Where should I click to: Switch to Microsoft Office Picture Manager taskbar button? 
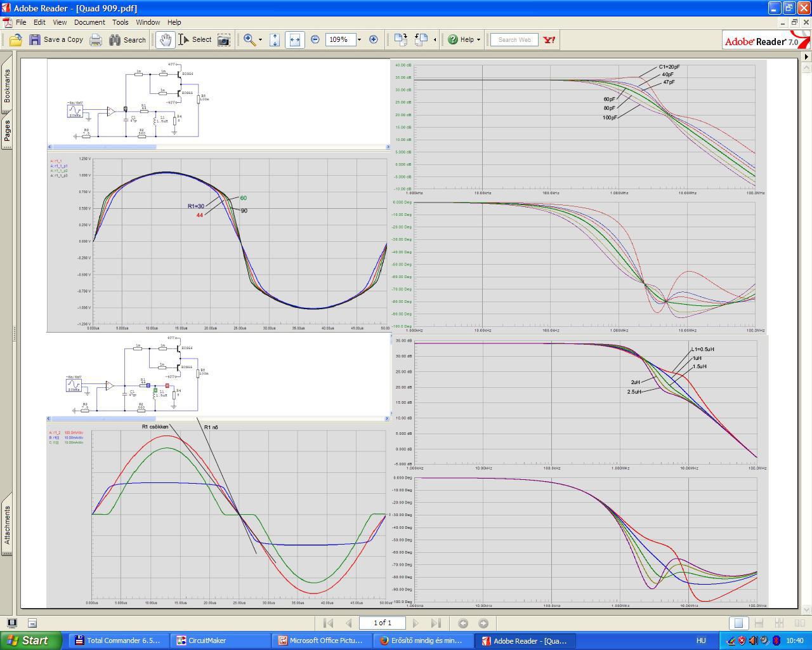coord(322,640)
